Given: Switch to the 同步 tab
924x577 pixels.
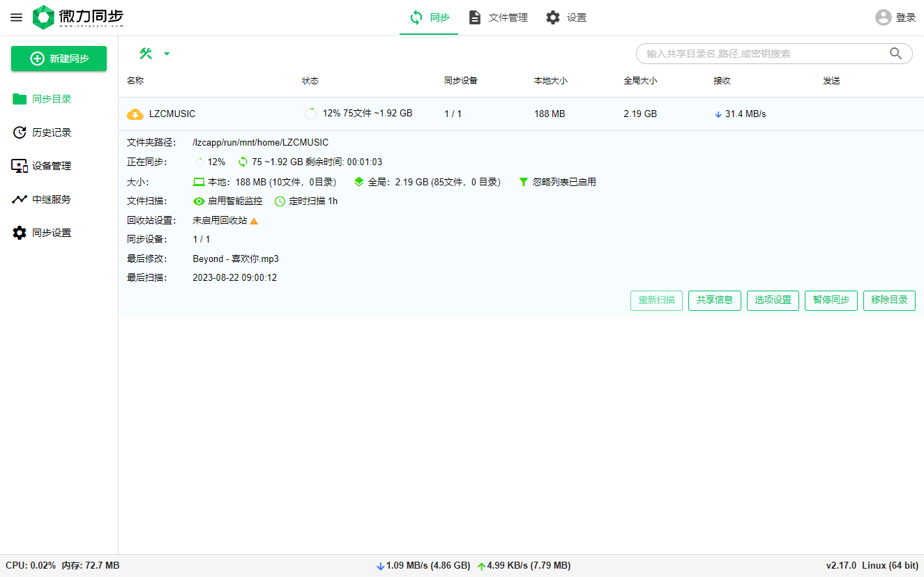Looking at the screenshot, I should click(x=429, y=17).
